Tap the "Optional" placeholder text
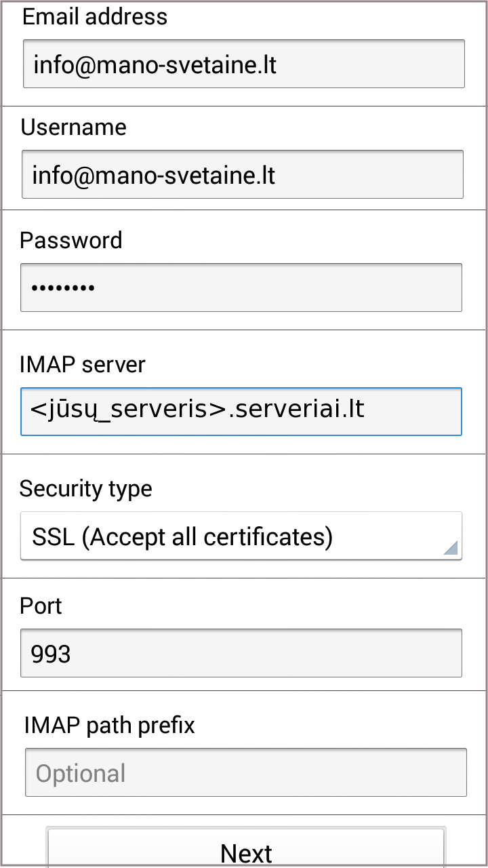The width and height of the screenshot is (488, 868). pos(81,774)
